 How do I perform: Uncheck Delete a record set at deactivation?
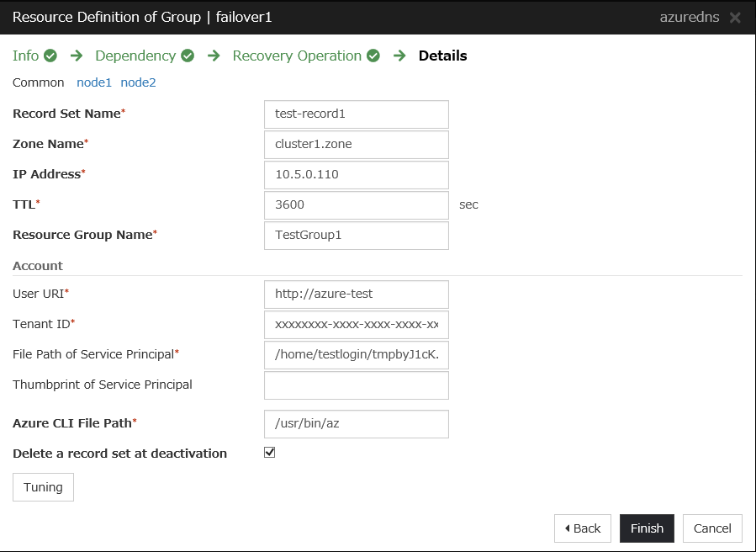tap(270, 453)
